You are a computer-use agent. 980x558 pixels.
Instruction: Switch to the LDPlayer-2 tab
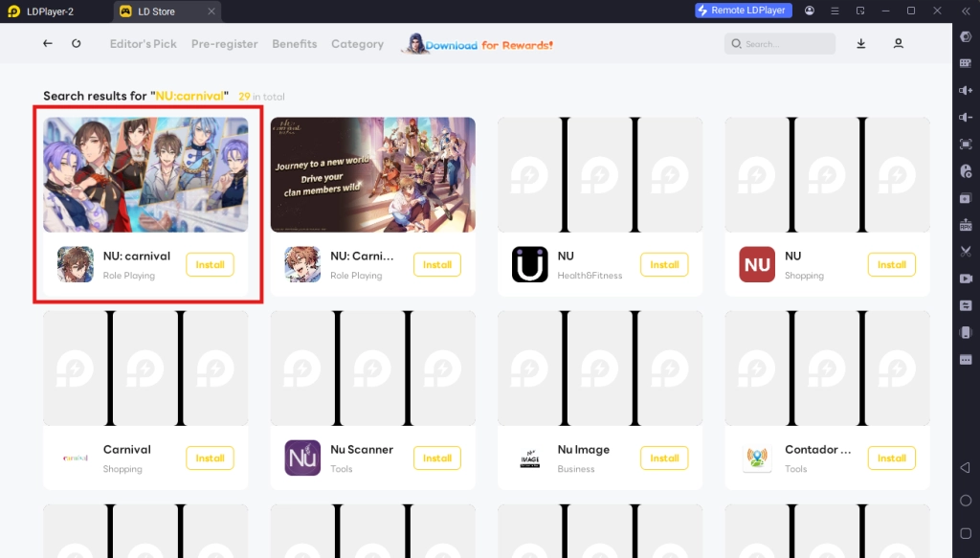pos(42,11)
